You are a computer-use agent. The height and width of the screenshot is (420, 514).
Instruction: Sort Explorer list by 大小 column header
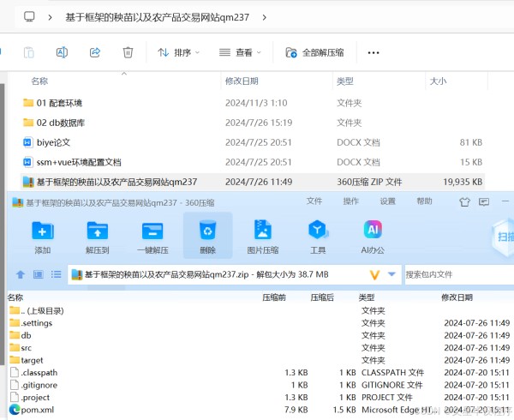coord(438,81)
